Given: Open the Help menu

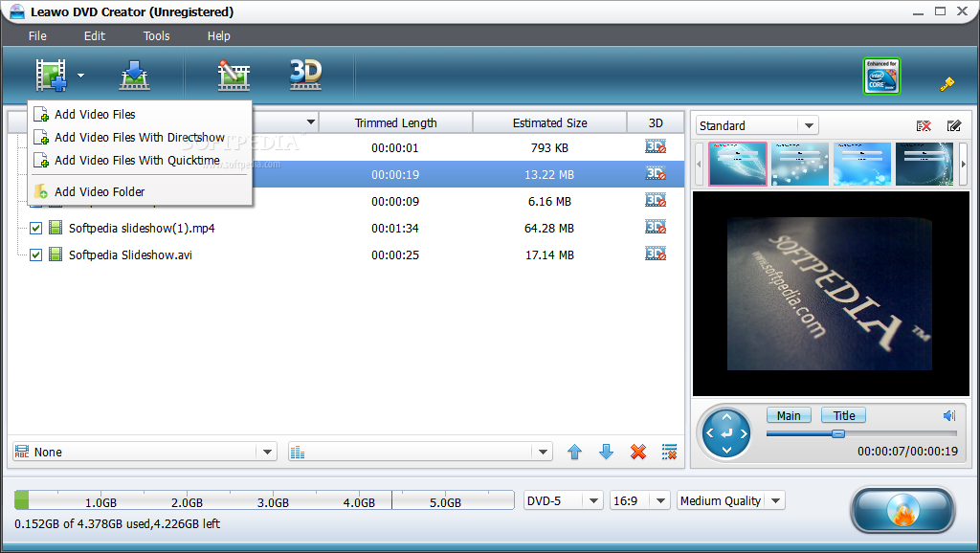Looking at the screenshot, I should tap(219, 36).
